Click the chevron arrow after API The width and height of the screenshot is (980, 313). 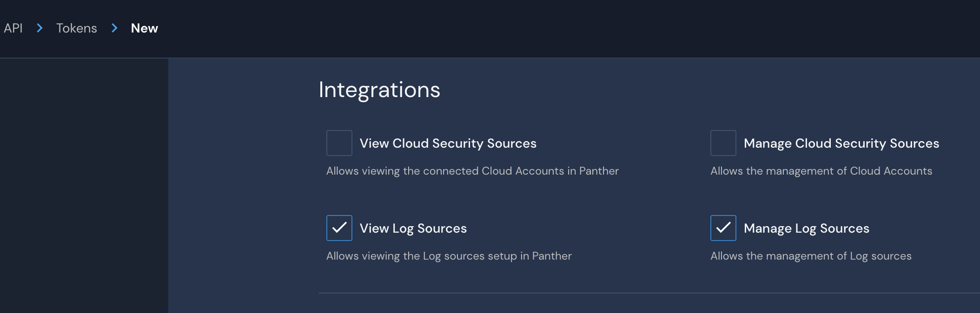pos(40,28)
